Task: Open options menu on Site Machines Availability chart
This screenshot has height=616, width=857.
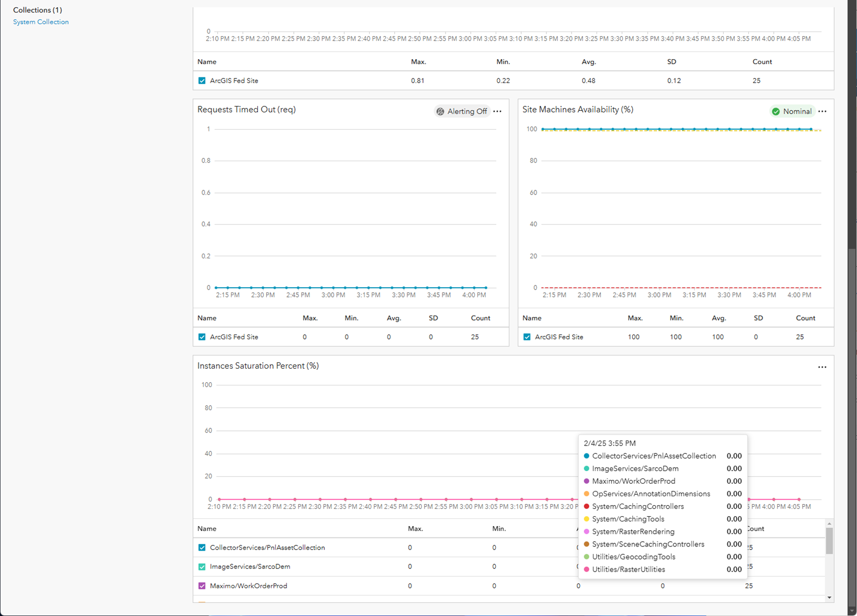Action: tap(822, 111)
